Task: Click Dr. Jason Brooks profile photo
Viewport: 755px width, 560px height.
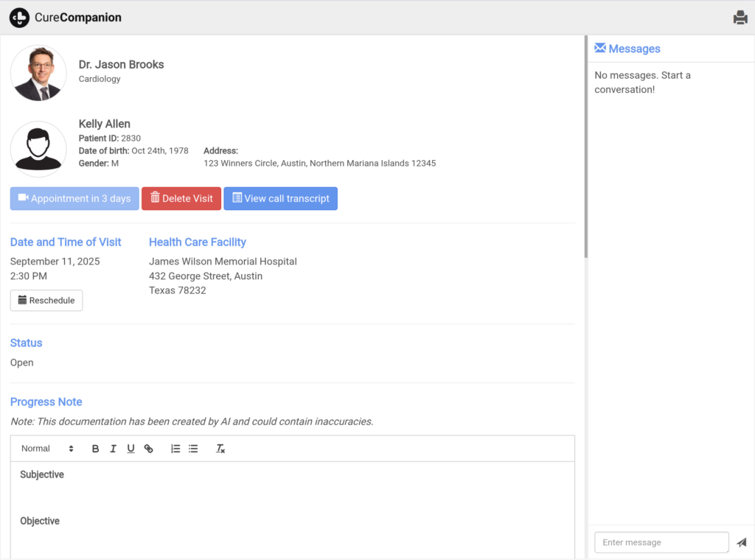Action: [38, 73]
